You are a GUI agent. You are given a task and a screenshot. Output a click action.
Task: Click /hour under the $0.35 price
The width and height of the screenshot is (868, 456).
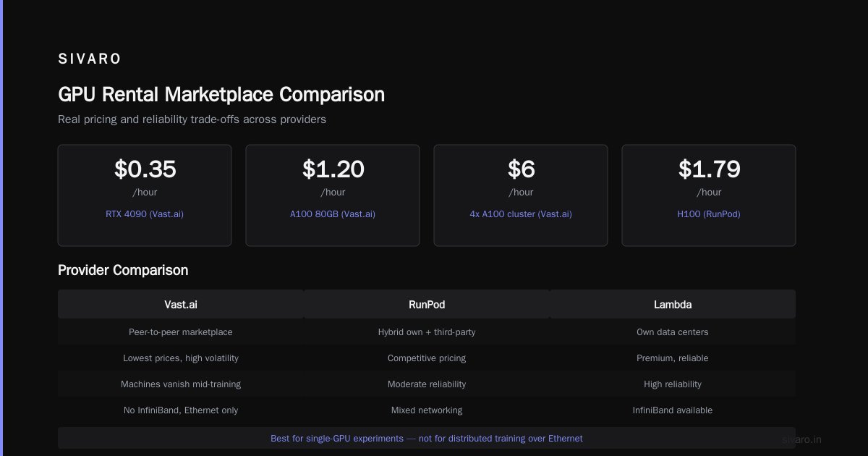pyautogui.click(x=145, y=193)
